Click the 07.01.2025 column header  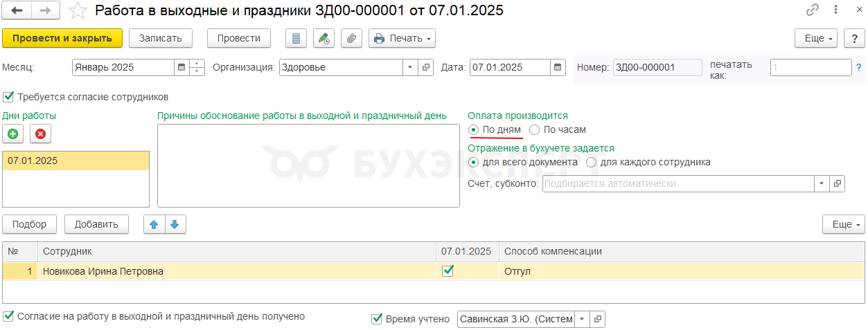[x=468, y=251]
